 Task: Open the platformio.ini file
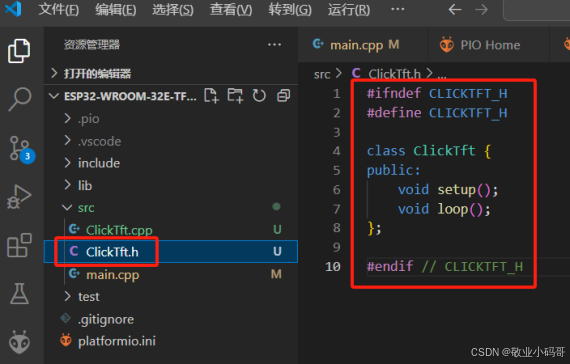click(x=171, y=341)
